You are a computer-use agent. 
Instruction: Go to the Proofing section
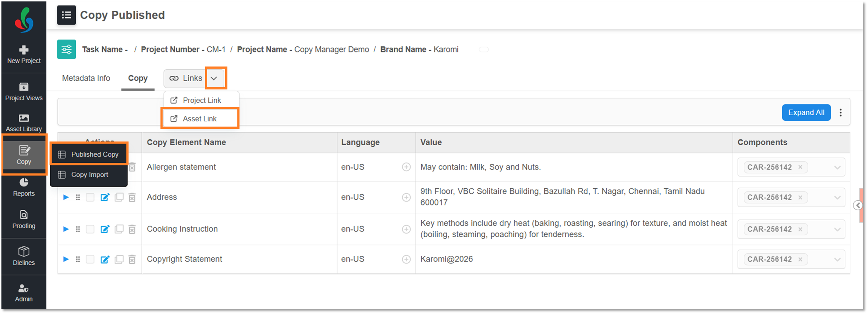tap(24, 220)
